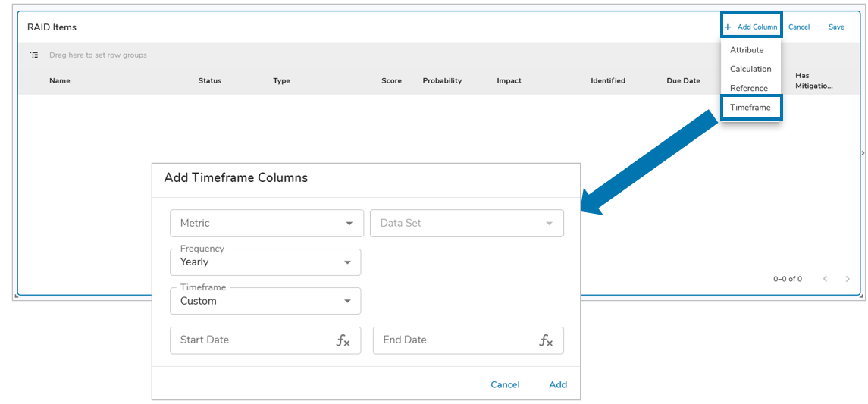This screenshot has height=404, width=868.
Task: Click the Start Date formula fx icon
Action: tap(343, 340)
